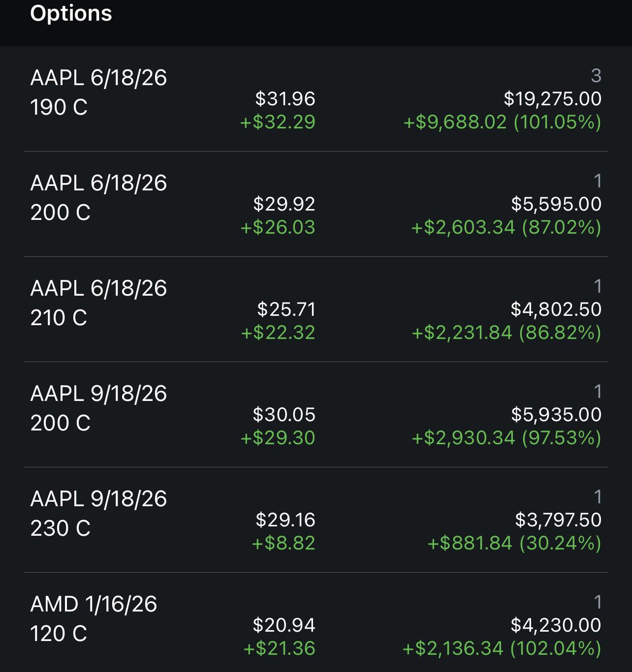Tap the +$2,930.34 (97.53%) gain

(x=506, y=438)
